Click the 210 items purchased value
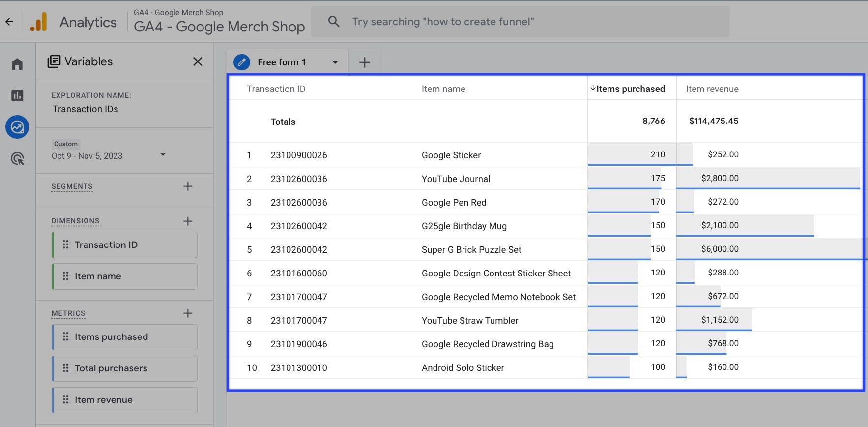Image resolution: width=868 pixels, height=427 pixels. pyautogui.click(x=658, y=154)
